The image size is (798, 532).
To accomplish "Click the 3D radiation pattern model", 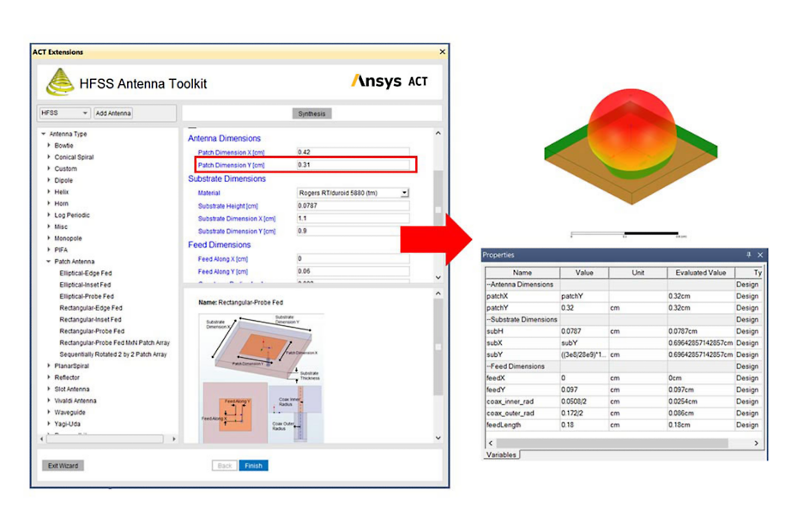I will coord(631,146).
